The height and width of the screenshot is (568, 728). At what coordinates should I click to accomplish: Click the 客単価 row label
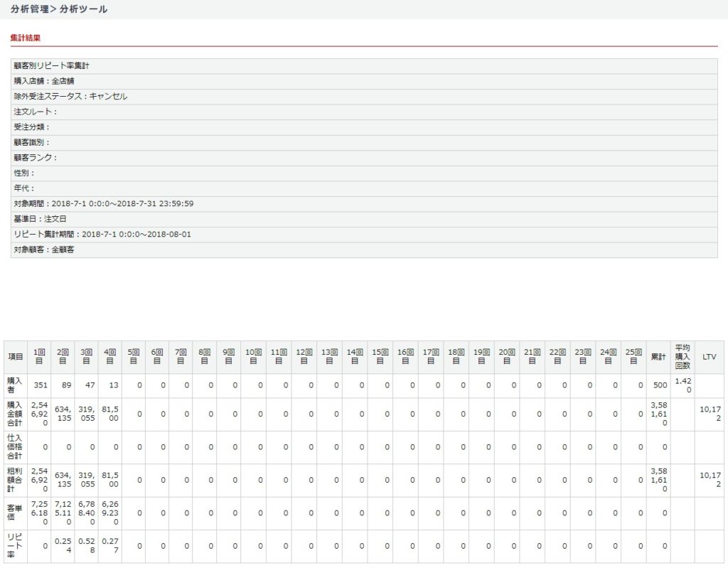click(x=16, y=513)
